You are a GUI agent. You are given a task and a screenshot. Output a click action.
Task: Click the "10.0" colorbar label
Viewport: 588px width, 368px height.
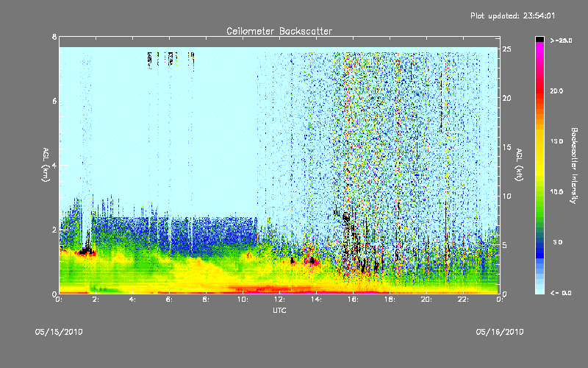556,192
